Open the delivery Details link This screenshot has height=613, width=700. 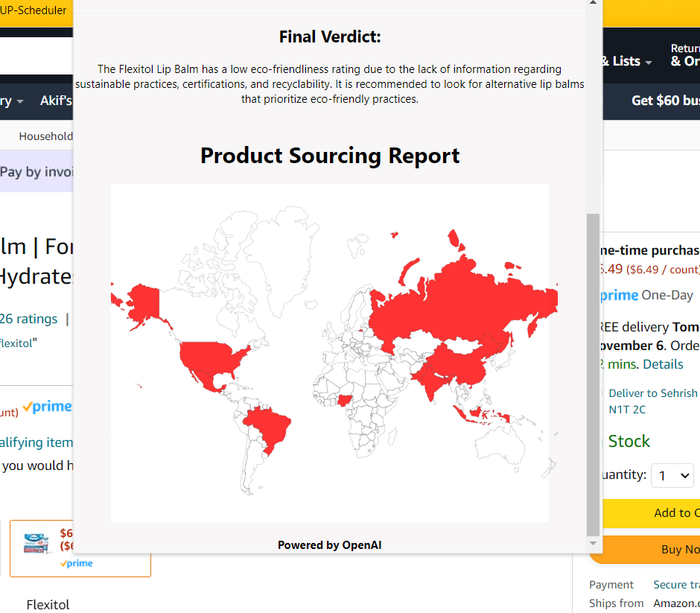pyautogui.click(x=663, y=364)
